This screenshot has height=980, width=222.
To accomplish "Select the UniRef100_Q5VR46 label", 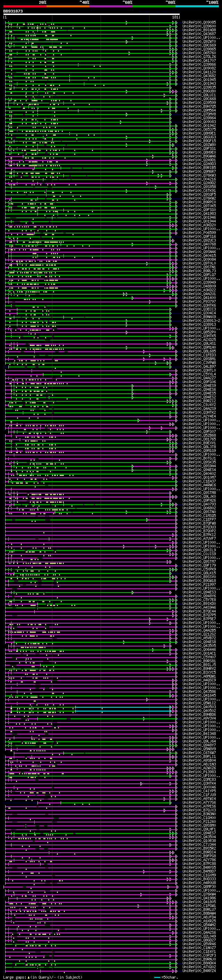I will (199, 944).
